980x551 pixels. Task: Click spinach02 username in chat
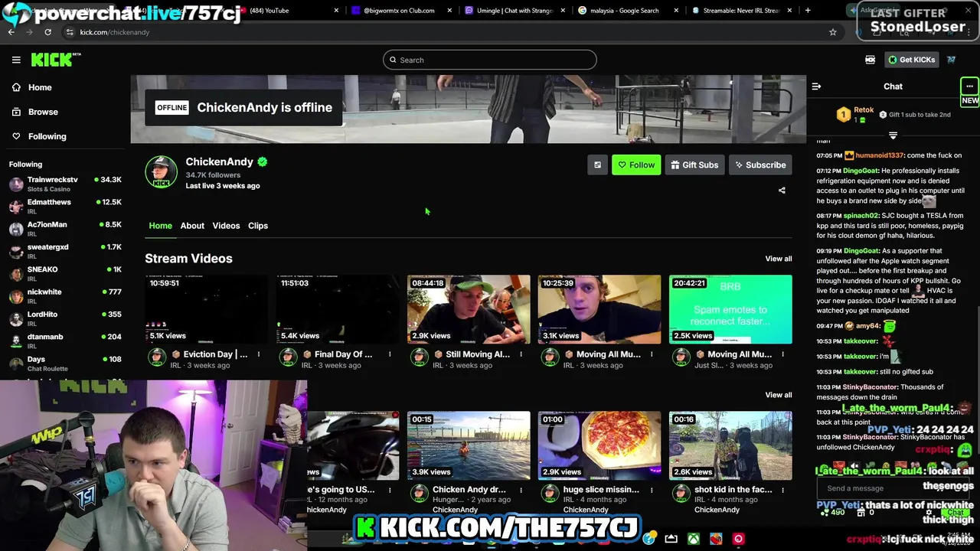tap(861, 216)
